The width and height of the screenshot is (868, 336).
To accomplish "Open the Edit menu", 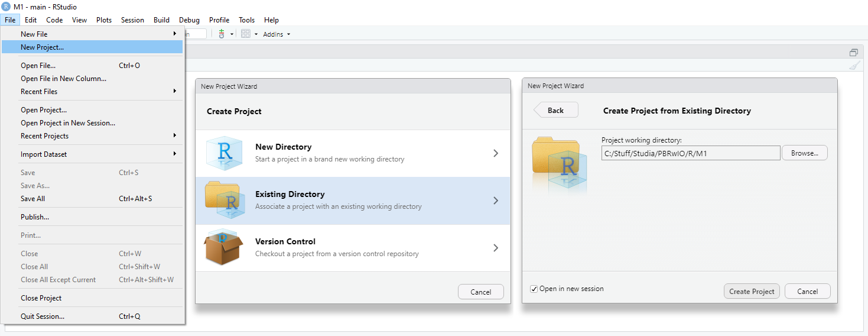I will click(x=31, y=20).
